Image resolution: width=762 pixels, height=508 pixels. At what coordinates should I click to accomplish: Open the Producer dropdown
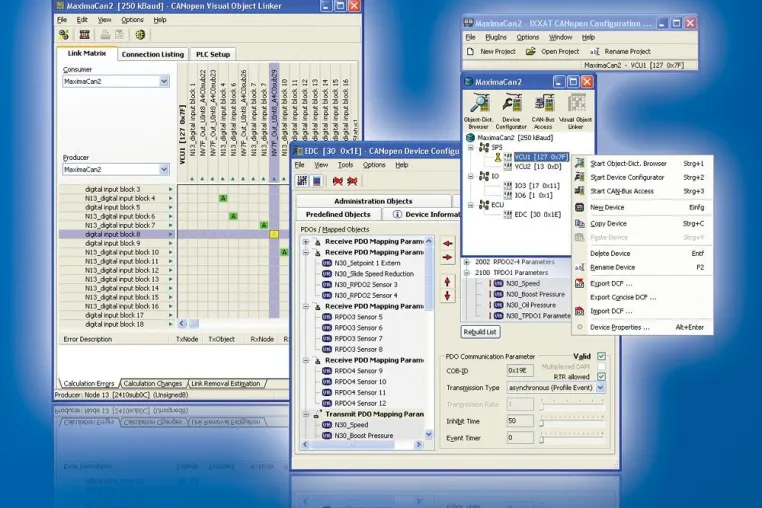point(164,169)
